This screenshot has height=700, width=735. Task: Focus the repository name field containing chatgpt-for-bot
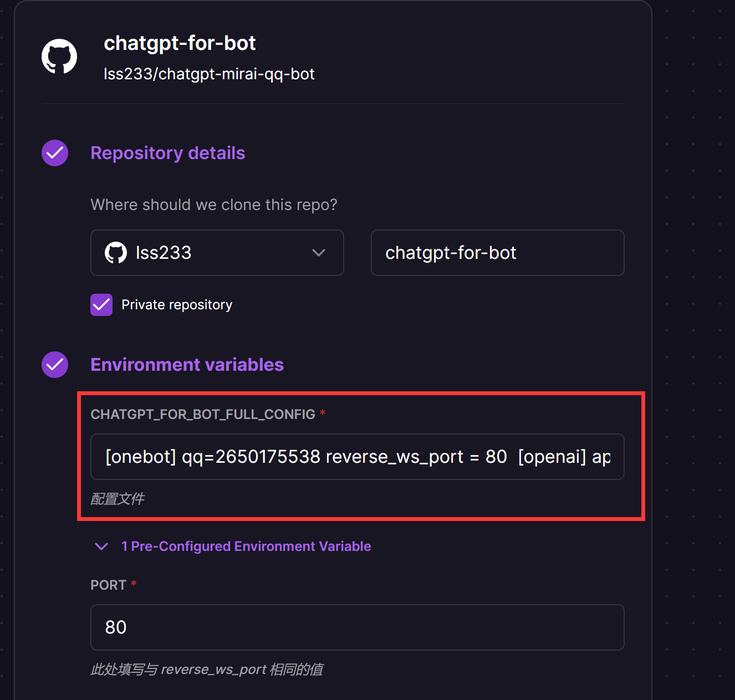tap(497, 253)
